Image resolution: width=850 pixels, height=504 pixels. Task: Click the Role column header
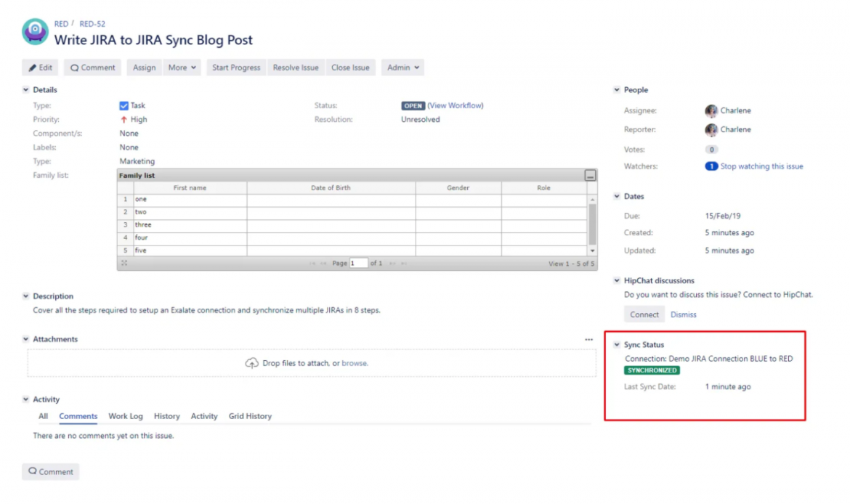[x=543, y=188]
